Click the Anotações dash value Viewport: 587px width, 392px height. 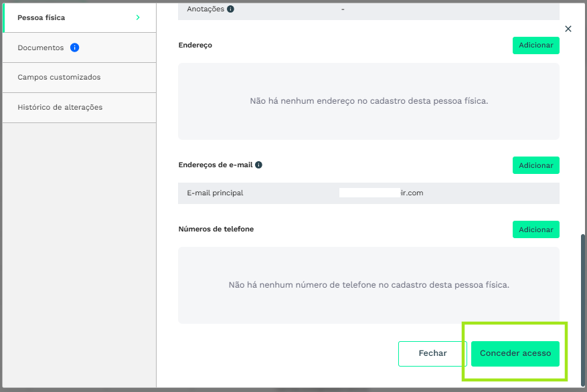(343, 9)
